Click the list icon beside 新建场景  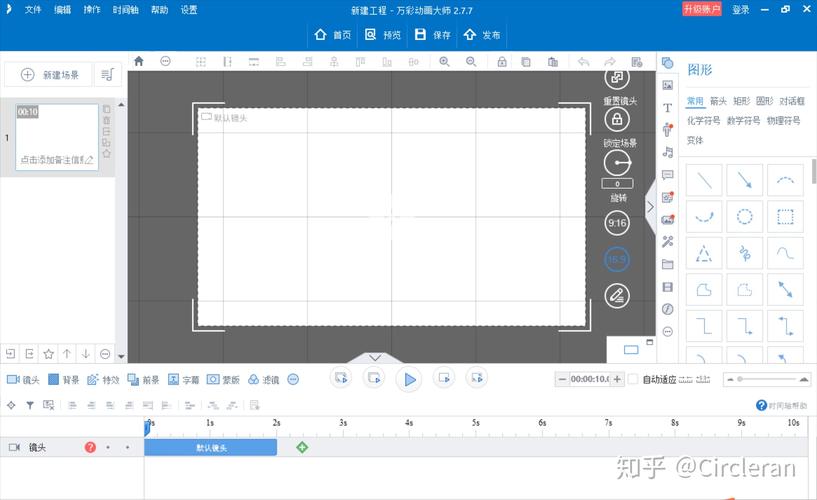(x=107, y=75)
